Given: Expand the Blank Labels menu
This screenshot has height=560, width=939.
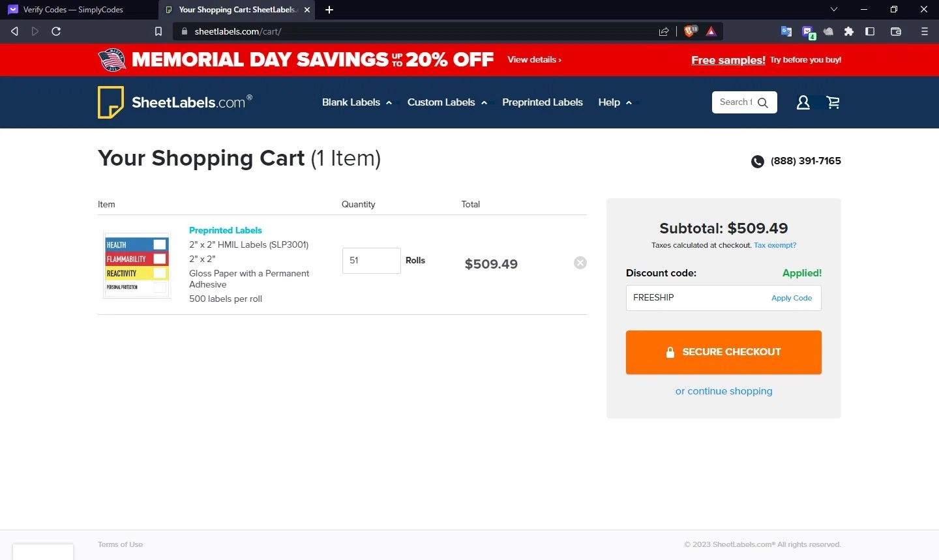Looking at the screenshot, I should (x=357, y=102).
